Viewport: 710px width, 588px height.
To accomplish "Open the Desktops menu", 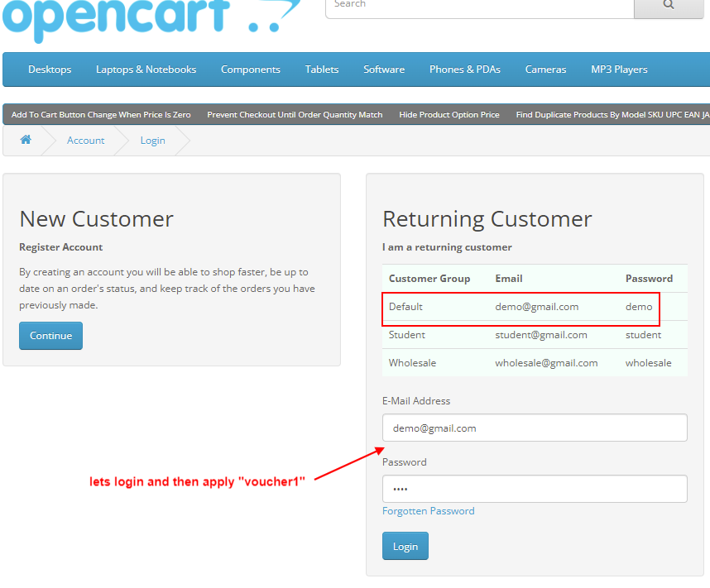I will tap(49, 69).
